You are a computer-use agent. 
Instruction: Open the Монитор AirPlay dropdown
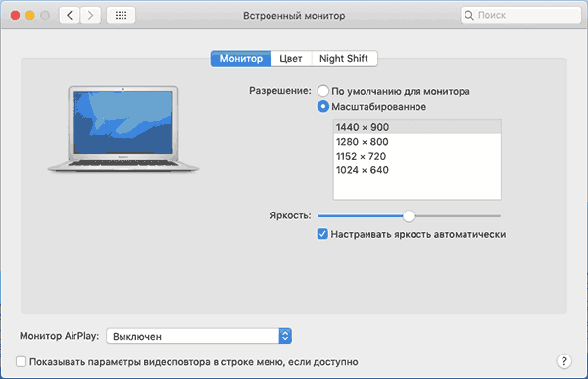(199, 336)
